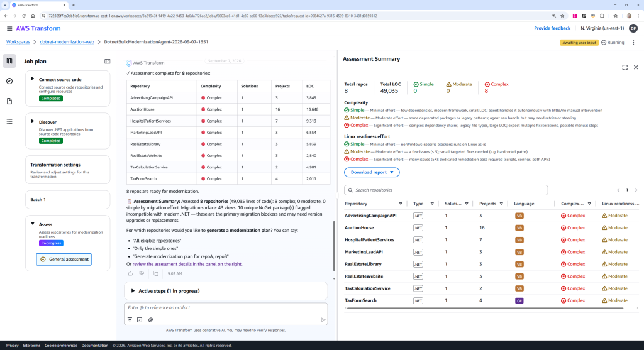This screenshot has width=644, height=350.
Task: Open the artifacts document sidebar icon
Action: point(9,101)
